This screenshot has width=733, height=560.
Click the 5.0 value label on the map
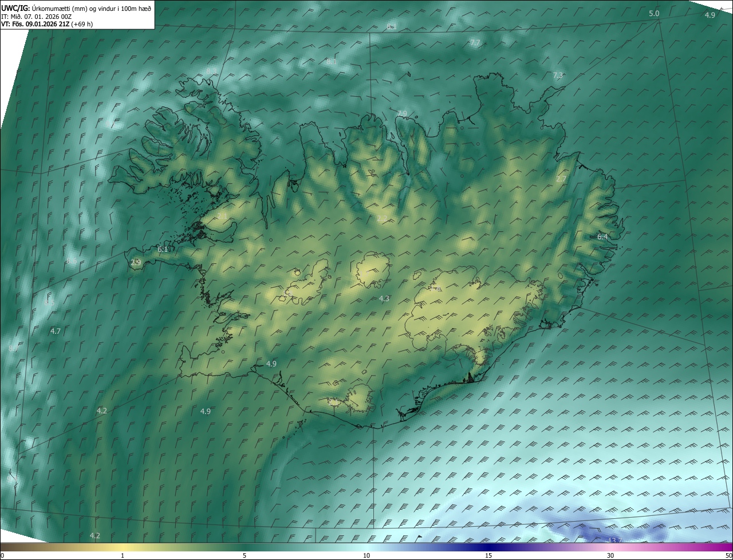point(654,13)
